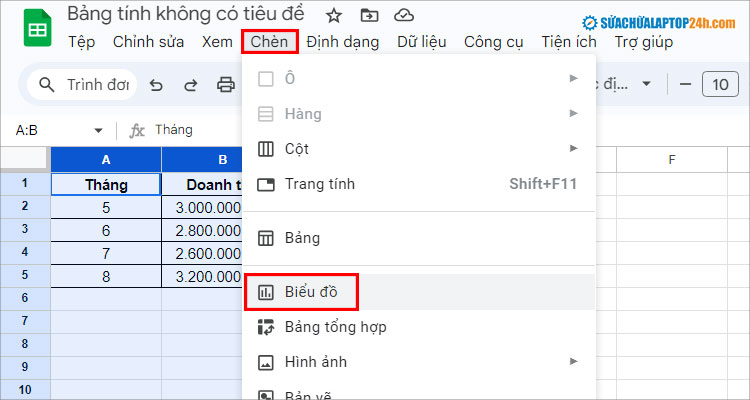This screenshot has height=400, width=750.
Task: Select cell containing month 7
Action: pos(106,254)
